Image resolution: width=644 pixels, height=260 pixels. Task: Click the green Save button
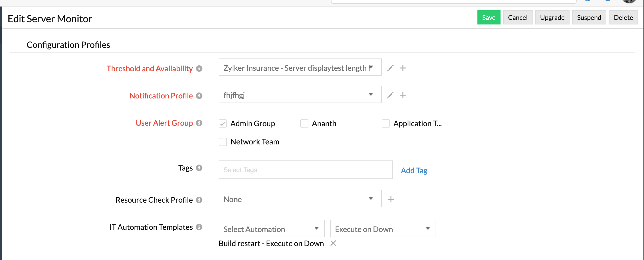[489, 18]
